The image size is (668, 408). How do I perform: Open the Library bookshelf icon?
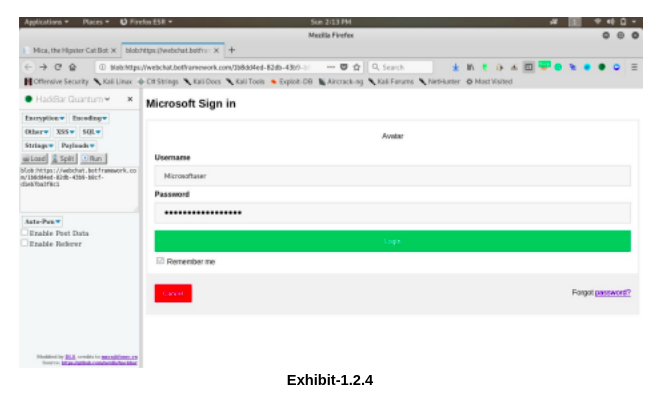[470, 67]
